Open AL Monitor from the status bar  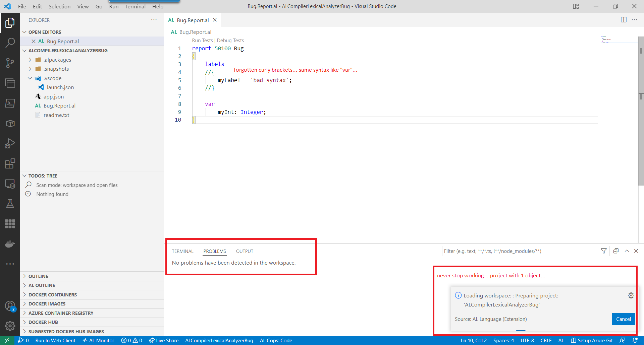tap(98, 340)
